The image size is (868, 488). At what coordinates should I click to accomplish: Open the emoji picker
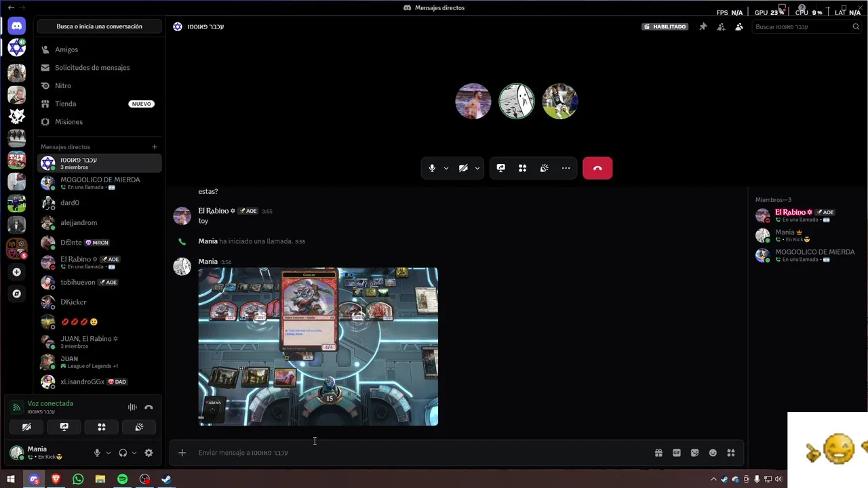click(x=713, y=453)
